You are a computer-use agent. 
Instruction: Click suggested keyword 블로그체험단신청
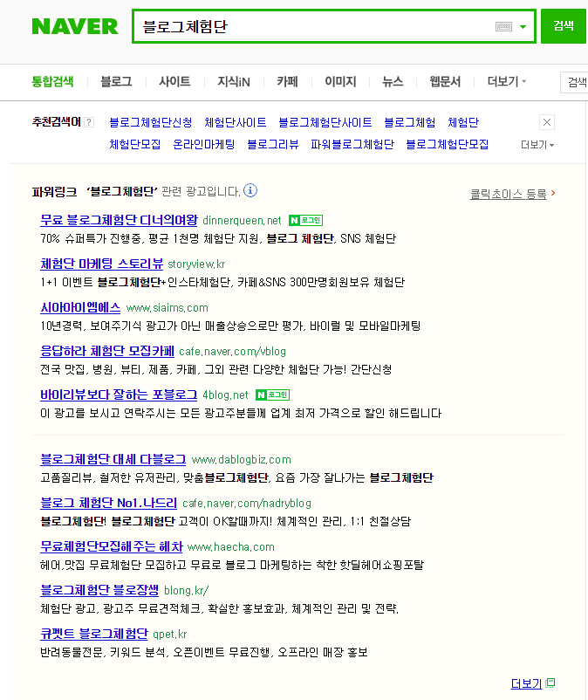(x=151, y=122)
